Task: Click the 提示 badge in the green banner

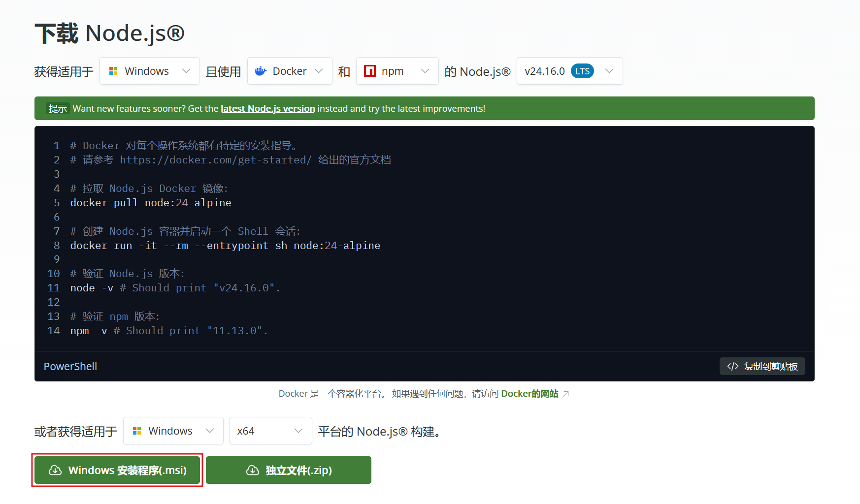Action: 58,108
